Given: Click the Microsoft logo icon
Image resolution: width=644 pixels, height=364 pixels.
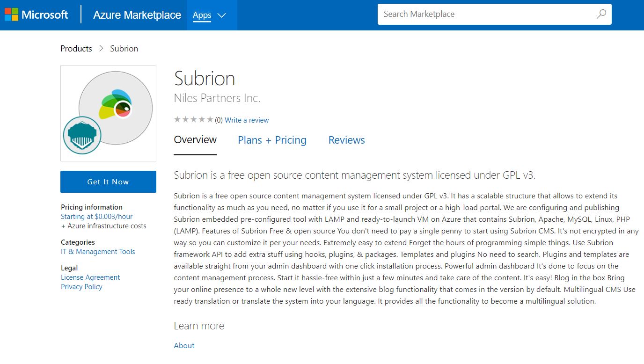Looking at the screenshot, I should (x=12, y=15).
